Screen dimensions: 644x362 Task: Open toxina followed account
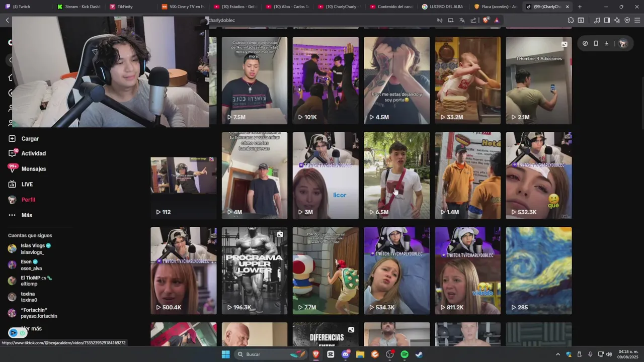pyautogui.click(x=23, y=297)
